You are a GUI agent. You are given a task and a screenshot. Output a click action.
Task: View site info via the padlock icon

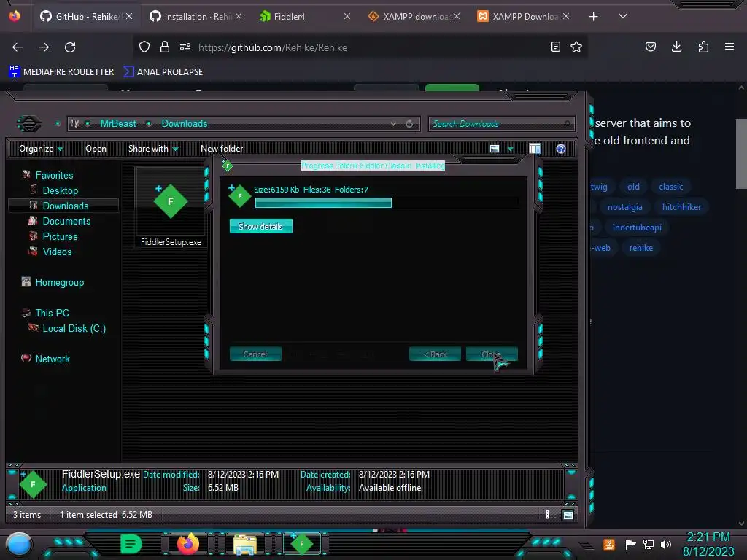click(165, 47)
